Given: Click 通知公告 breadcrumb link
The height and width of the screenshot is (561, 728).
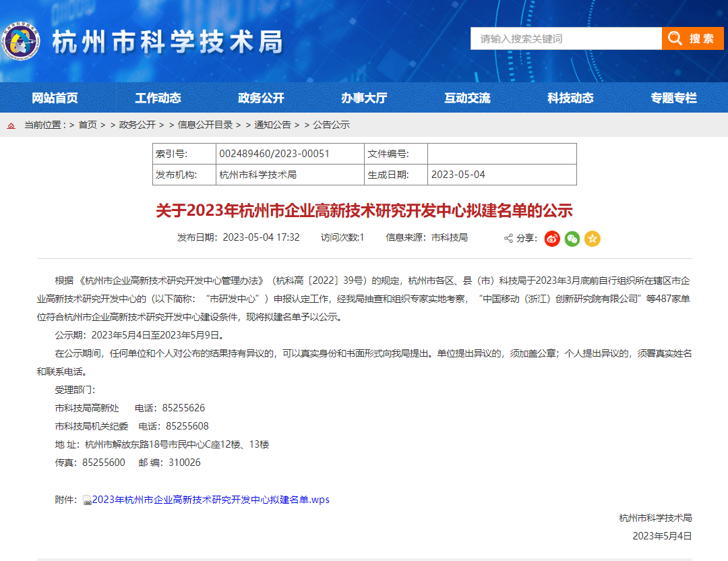Looking at the screenshot, I should (272, 125).
